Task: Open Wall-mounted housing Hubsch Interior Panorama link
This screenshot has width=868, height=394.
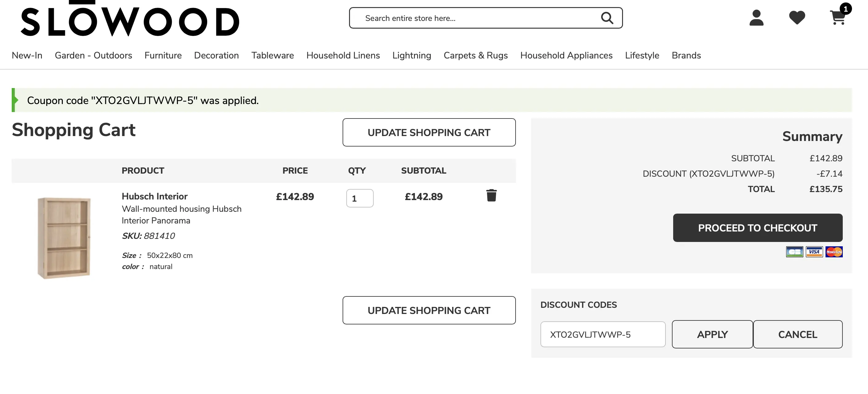Action: (x=182, y=215)
